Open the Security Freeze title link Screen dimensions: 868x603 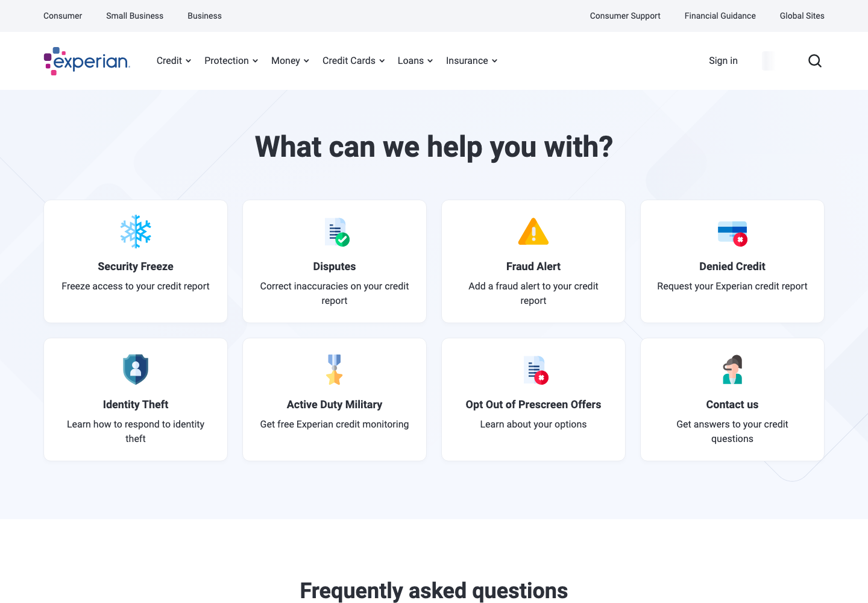tap(136, 267)
